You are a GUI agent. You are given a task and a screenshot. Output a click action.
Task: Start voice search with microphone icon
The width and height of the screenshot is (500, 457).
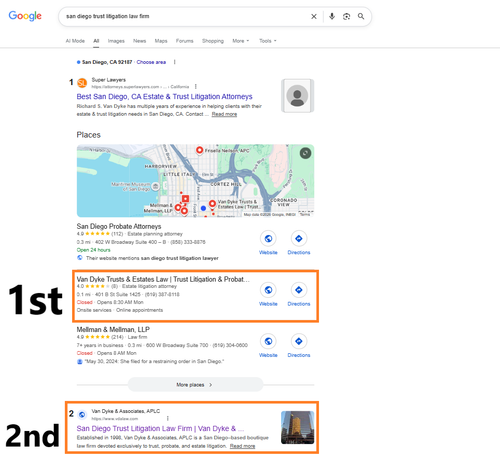coord(332,16)
